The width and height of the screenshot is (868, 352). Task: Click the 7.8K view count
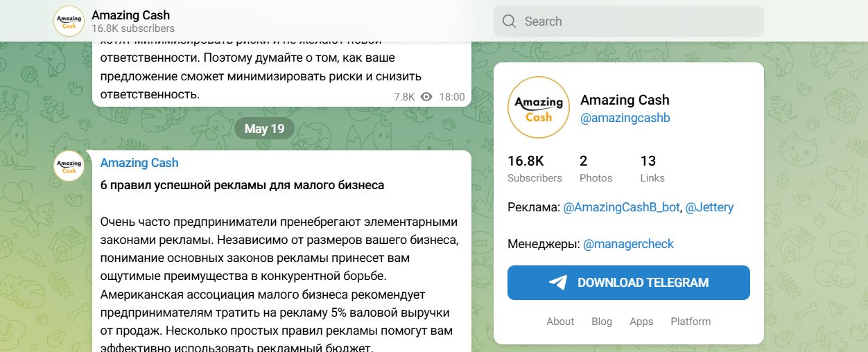coord(404,97)
